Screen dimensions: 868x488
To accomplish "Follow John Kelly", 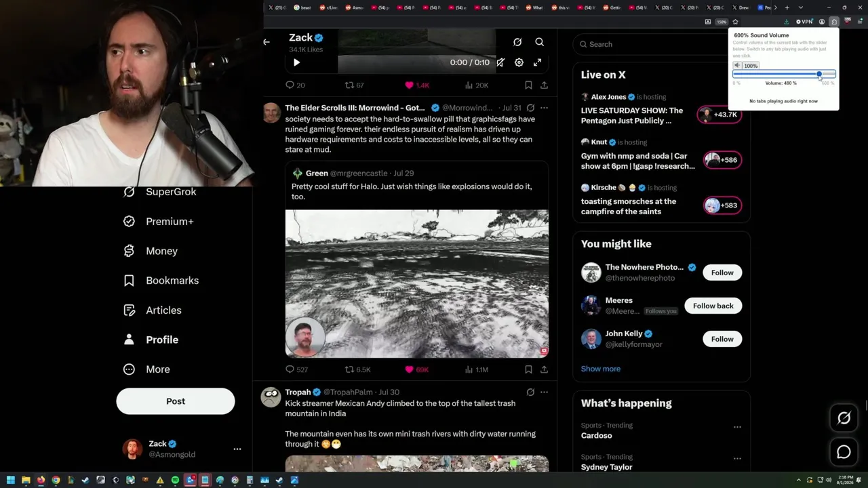I will 722,339.
